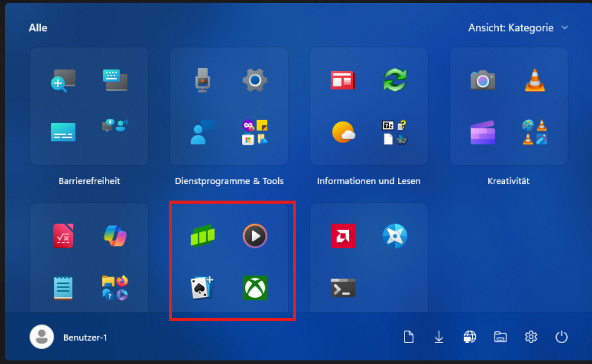Image resolution: width=592 pixels, height=364 pixels.
Task: Launch the On-Screen Keyboard icon
Action: (x=115, y=80)
